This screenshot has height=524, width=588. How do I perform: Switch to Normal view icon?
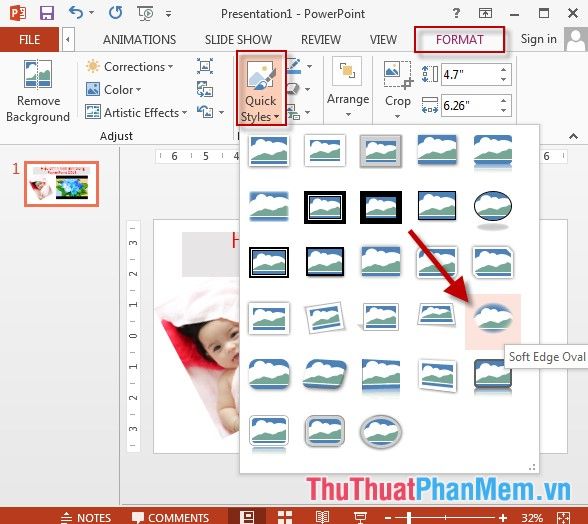pos(247,517)
